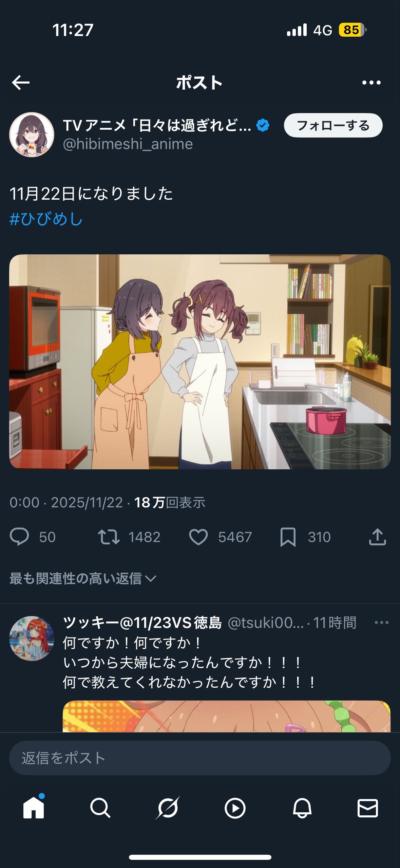Open the #ひびめし hashtag link
The width and height of the screenshot is (400, 868).
[46, 219]
